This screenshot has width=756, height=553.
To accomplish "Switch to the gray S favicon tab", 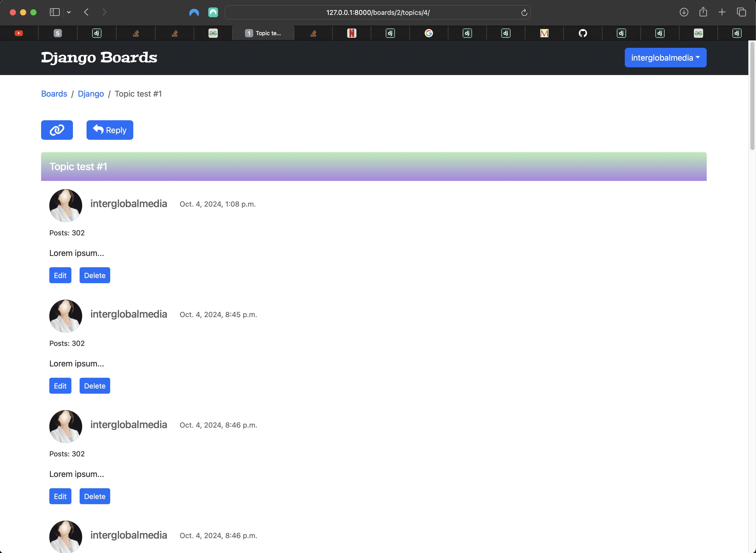I will coord(58,33).
